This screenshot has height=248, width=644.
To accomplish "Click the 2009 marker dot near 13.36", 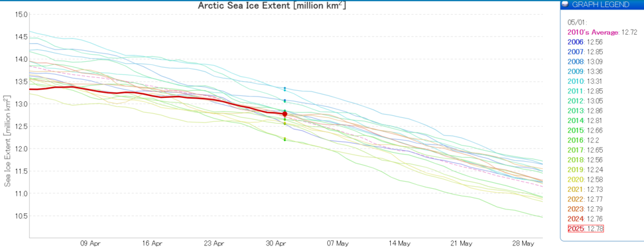I will pyautogui.click(x=285, y=88).
